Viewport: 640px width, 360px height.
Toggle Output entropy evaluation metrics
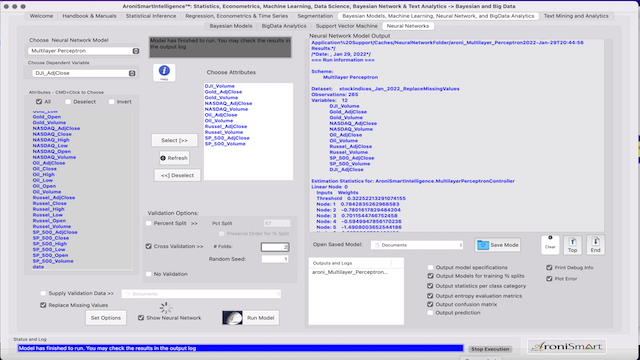[x=430, y=296]
